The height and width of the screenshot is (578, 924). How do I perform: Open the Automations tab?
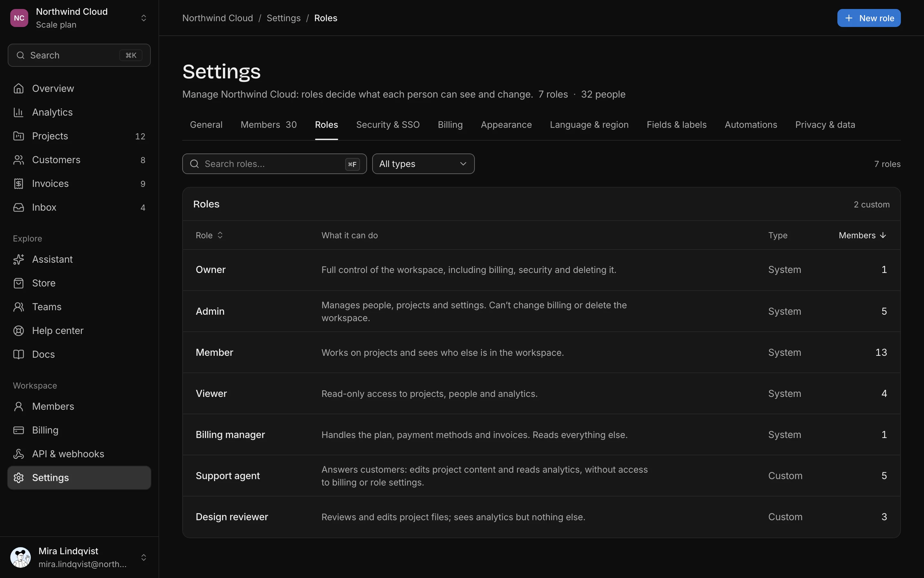(x=751, y=125)
